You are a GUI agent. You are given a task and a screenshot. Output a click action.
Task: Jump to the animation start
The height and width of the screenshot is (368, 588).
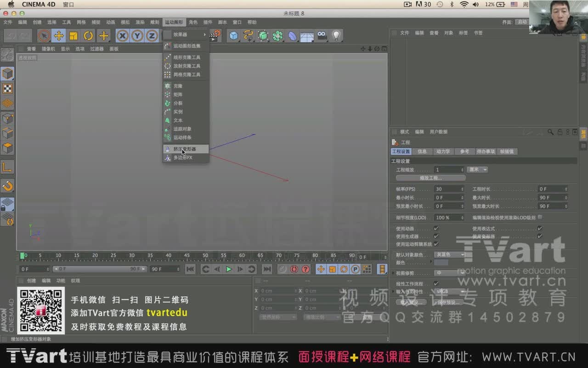point(190,269)
